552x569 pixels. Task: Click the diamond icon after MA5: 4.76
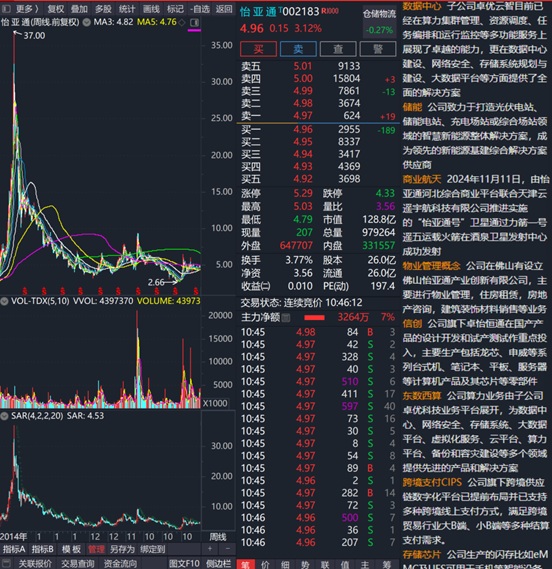(182, 22)
